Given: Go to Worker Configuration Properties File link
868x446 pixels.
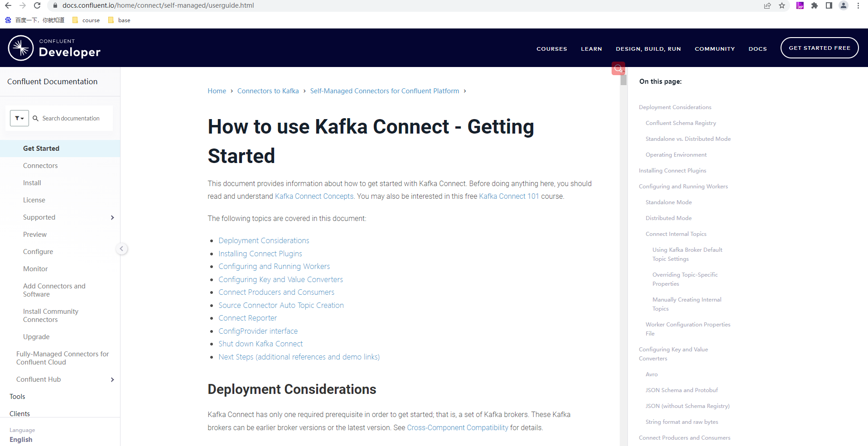Looking at the screenshot, I should [x=688, y=329].
